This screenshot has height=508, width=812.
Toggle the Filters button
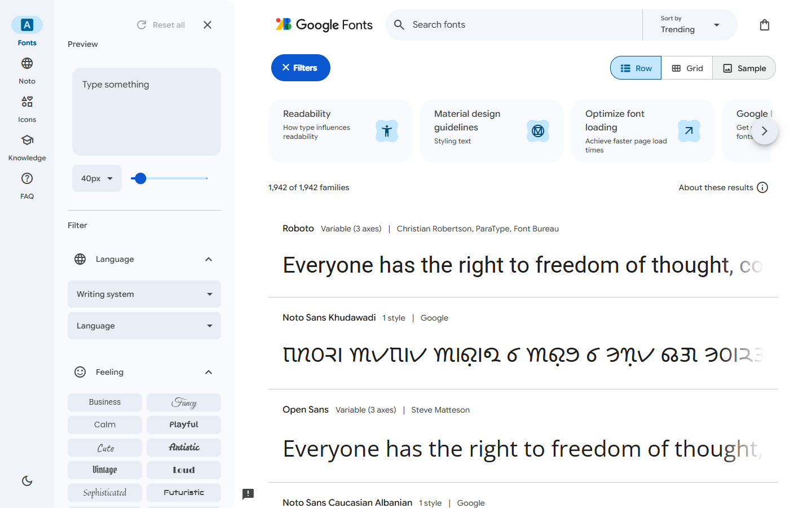[x=301, y=68]
